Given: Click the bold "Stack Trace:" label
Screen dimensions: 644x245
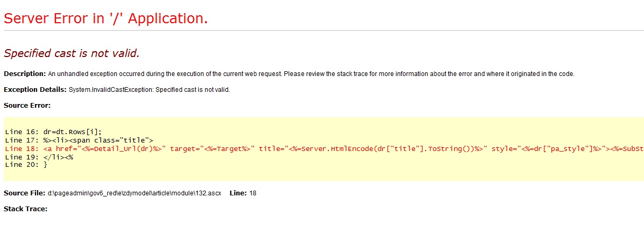Looking at the screenshot, I should (x=25, y=209).
